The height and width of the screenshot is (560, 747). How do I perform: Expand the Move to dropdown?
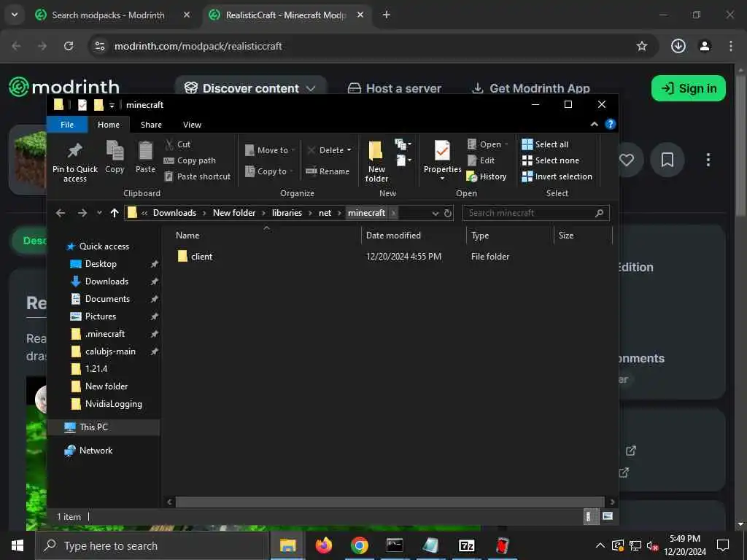coord(293,150)
